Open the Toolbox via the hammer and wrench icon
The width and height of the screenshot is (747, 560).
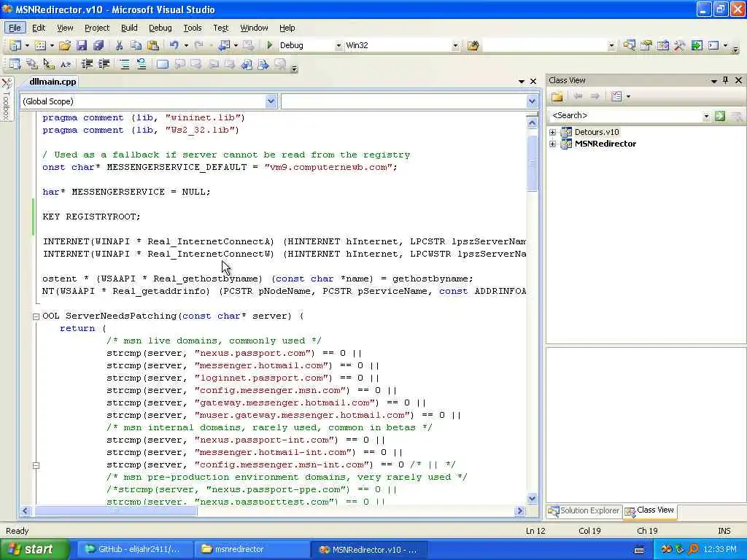click(x=679, y=45)
